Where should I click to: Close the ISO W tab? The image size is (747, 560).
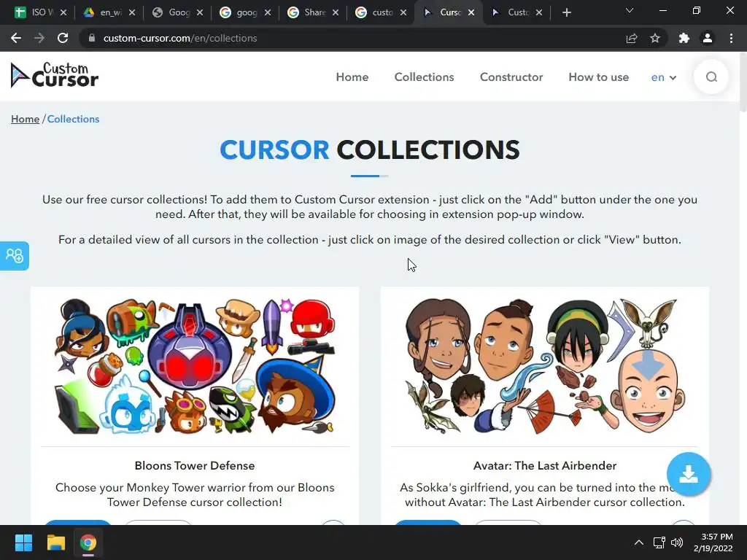(63, 12)
